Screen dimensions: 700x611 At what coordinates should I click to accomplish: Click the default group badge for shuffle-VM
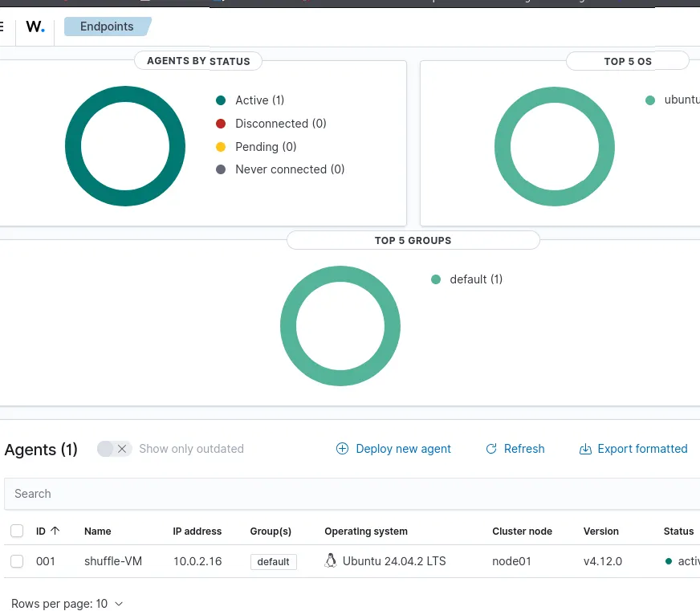(x=273, y=561)
